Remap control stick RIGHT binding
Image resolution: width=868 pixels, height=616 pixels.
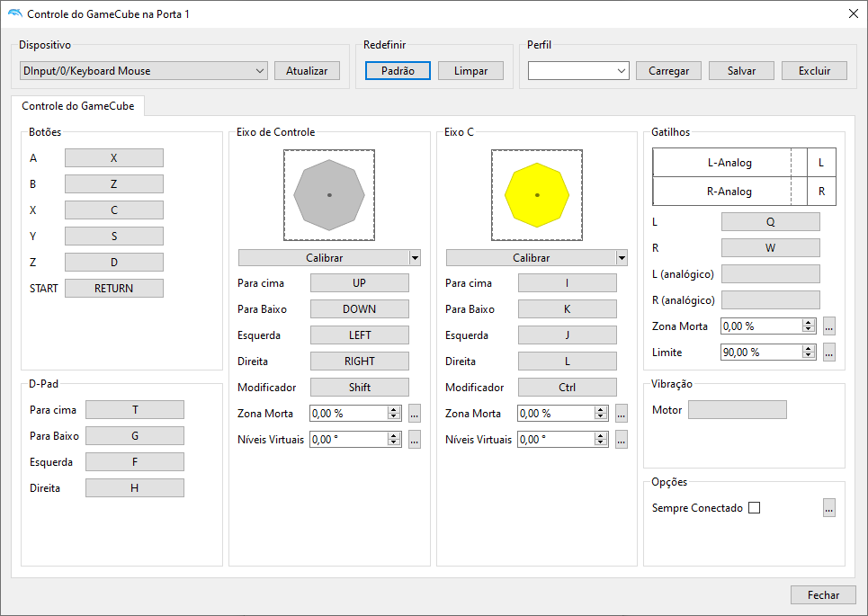[359, 361]
